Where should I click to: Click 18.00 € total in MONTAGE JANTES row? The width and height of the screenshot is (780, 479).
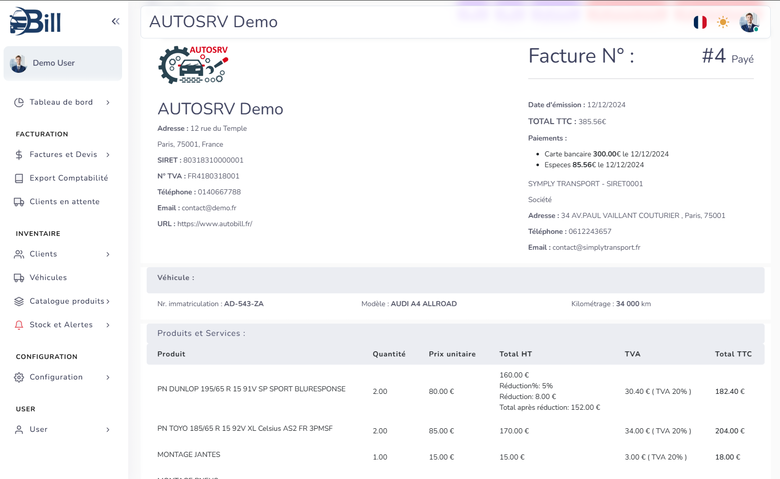click(727, 457)
